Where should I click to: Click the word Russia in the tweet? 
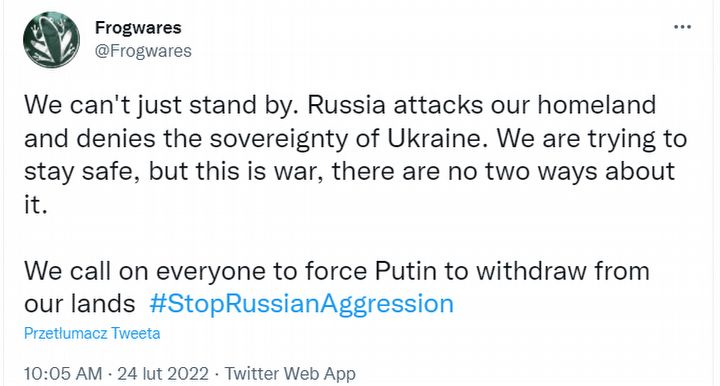point(346,105)
